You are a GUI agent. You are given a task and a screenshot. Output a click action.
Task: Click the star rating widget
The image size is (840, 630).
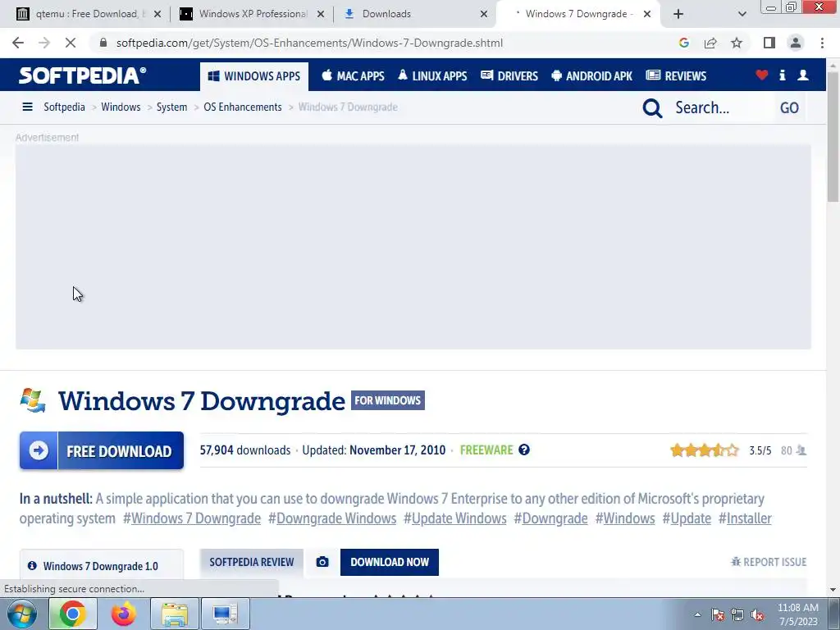point(704,450)
